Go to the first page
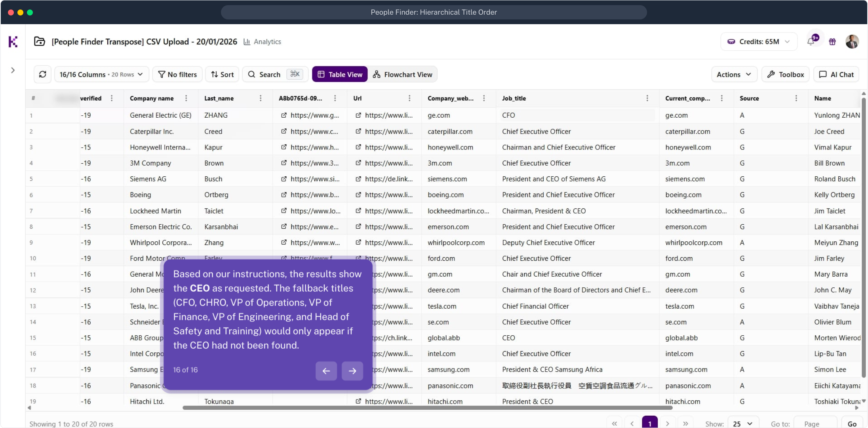The height and width of the screenshot is (428, 868). point(614,423)
